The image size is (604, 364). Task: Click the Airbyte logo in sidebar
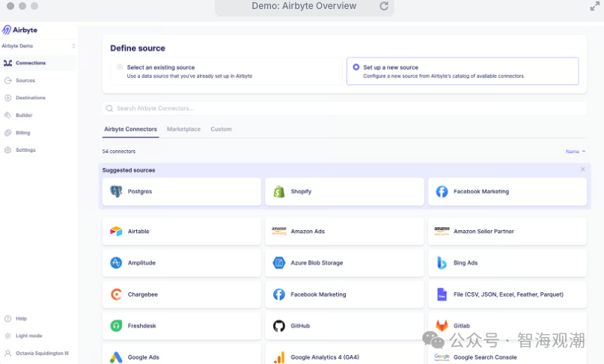tap(19, 30)
